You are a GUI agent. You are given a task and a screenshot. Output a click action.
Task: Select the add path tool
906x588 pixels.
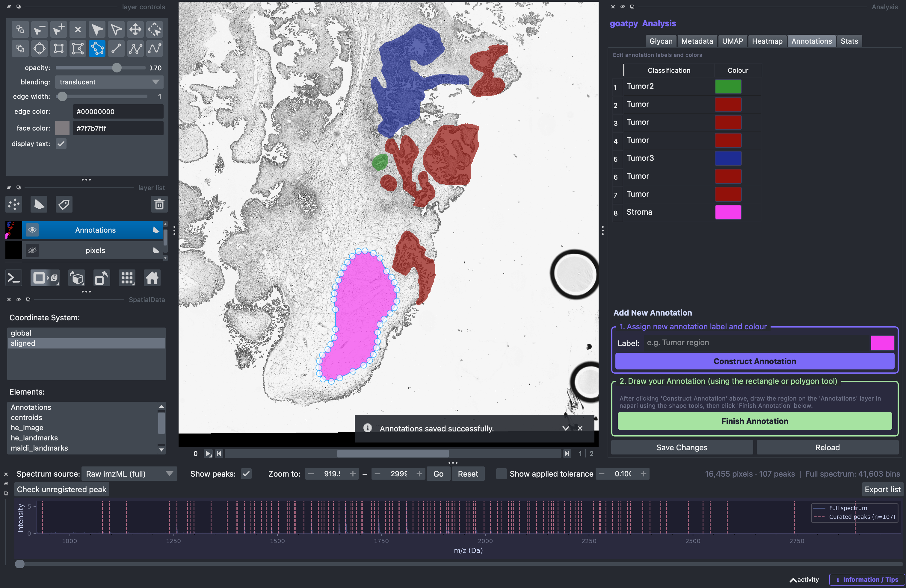point(155,49)
